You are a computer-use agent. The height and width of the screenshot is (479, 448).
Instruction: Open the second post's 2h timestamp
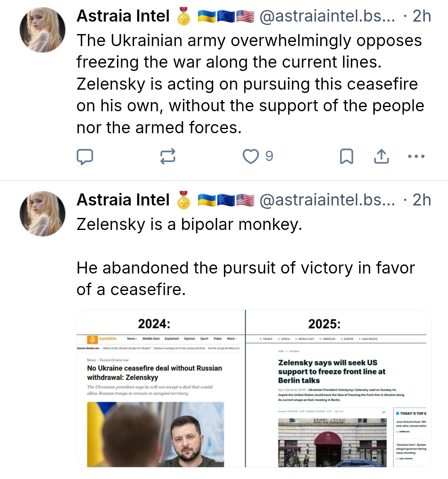pyautogui.click(x=421, y=200)
